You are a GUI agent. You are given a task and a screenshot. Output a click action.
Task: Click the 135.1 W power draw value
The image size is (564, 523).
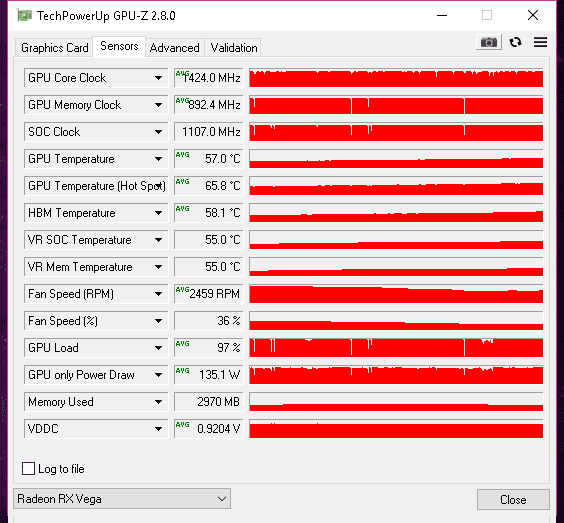click(x=209, y=374)
